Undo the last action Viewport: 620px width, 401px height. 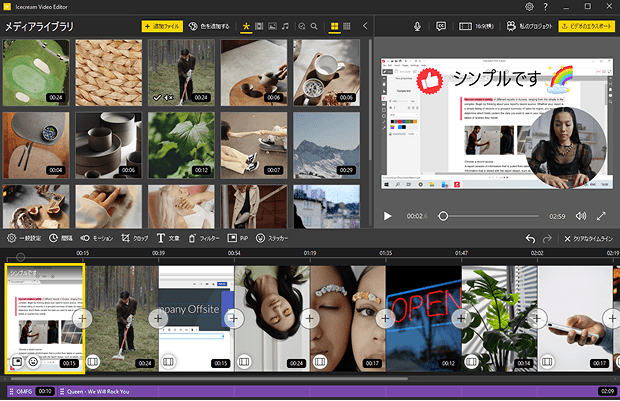[530, 238]
